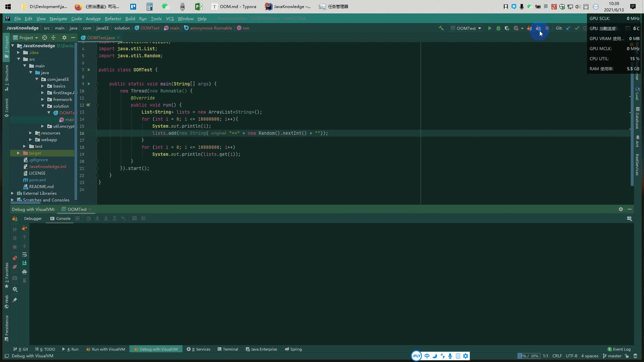Click the memory usage indicator in status bar
The width and height of the screenshot is (644, 362).
point(528,356)
